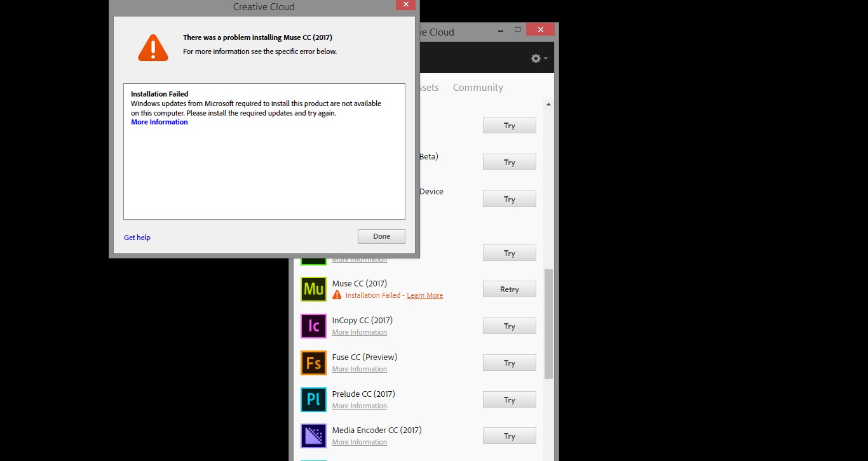Open More Information under Media Encoder CC
The height and width of the screenshot is (461, 868).
click(x=360, y=442)
